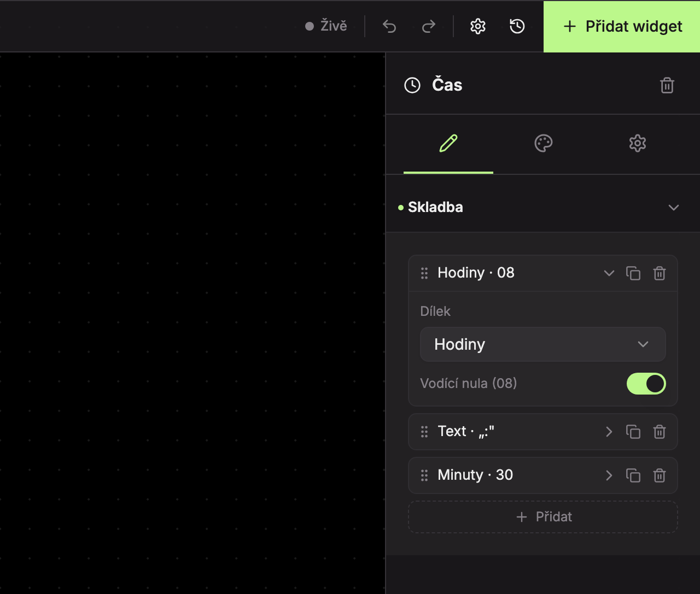This screenshot has width=700, height=594.
Task: Switch to the palette style tab
Action: [x=544, y=144]
